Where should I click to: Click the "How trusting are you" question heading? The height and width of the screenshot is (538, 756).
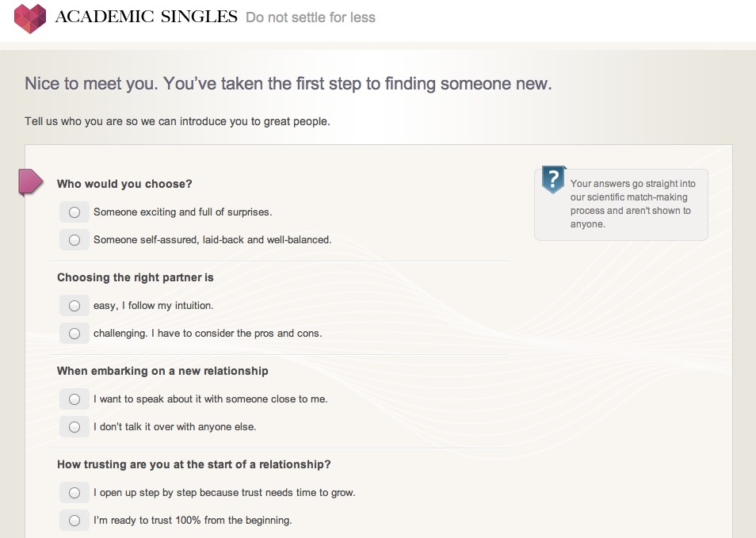coord(193,464)
